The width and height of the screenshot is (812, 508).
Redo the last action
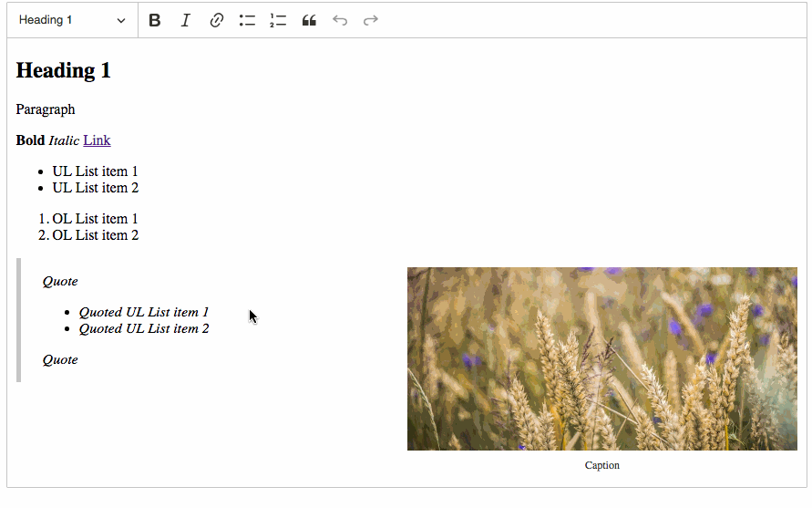[371, 20]
